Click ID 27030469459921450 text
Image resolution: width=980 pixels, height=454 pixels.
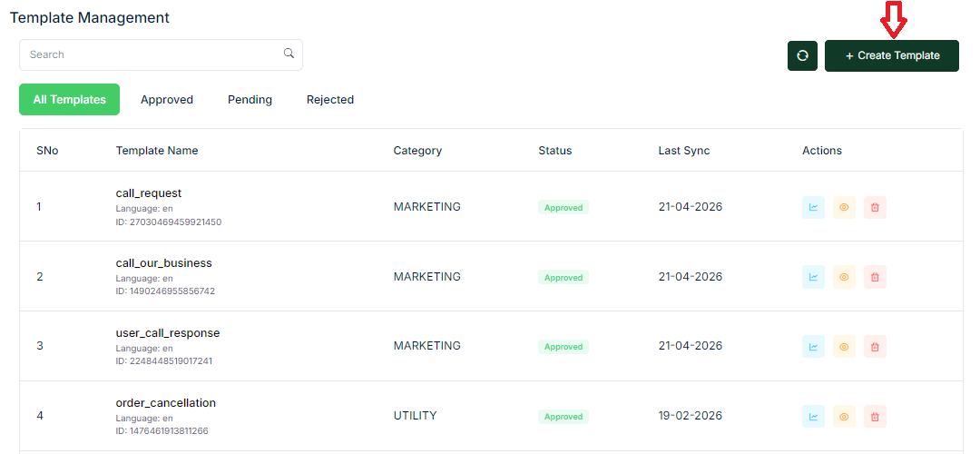click(169, 222)
